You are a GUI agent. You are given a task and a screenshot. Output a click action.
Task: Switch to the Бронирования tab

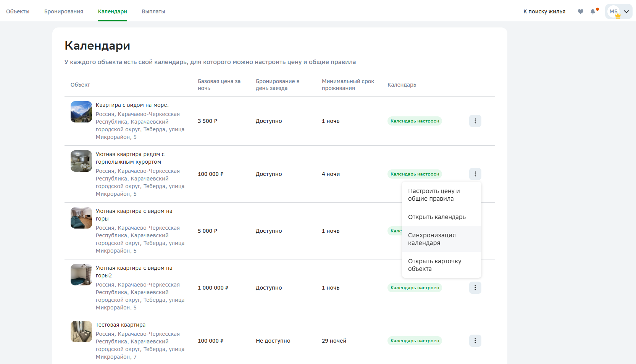64,11
